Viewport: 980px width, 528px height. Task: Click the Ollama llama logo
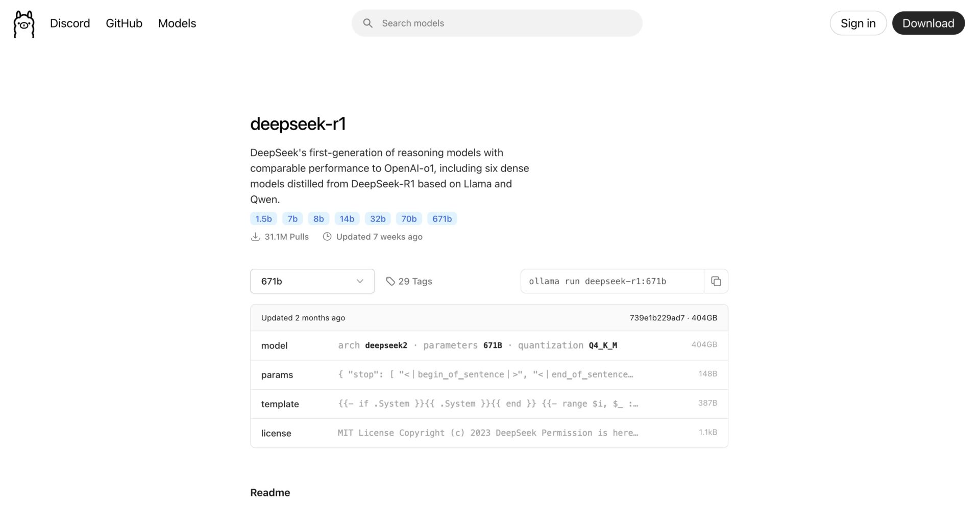tap(23, 23)
